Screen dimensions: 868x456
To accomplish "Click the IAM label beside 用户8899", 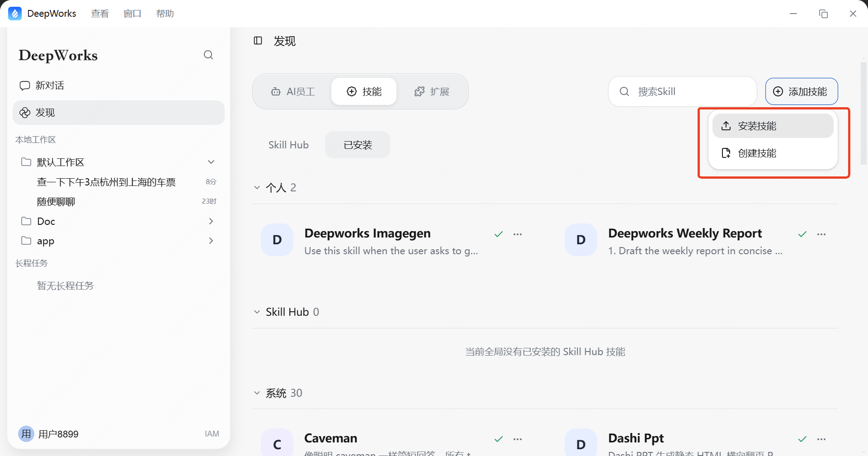I will tap(212, 434).
